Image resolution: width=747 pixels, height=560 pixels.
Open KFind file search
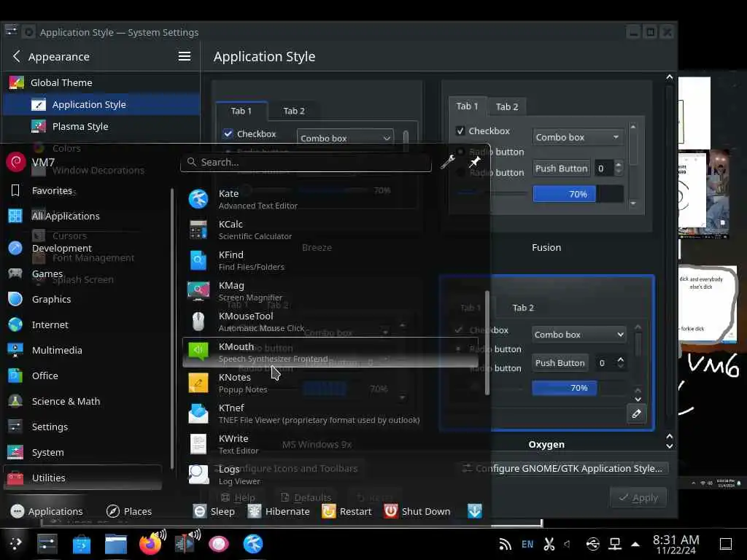point(330,260)
